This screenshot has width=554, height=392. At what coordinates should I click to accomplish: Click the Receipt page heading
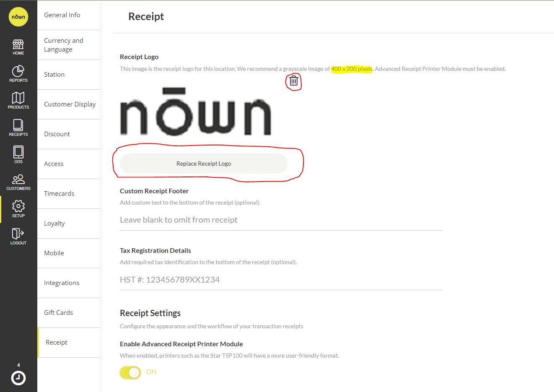(146, 16)
